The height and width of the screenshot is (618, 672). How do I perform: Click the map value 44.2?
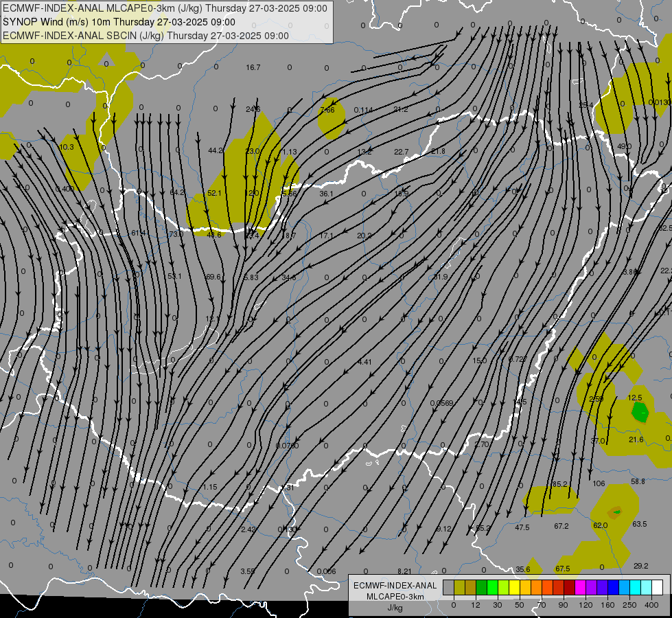point(216,150)
